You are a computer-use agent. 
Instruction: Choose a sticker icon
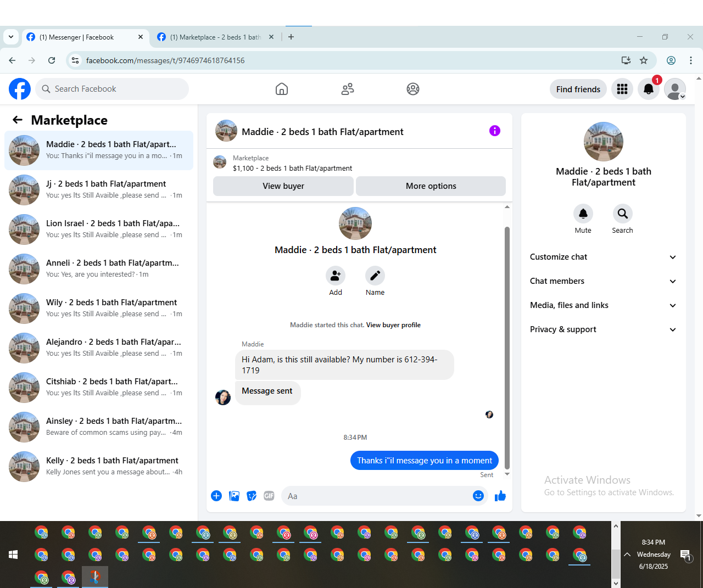(x=252, y=496)
